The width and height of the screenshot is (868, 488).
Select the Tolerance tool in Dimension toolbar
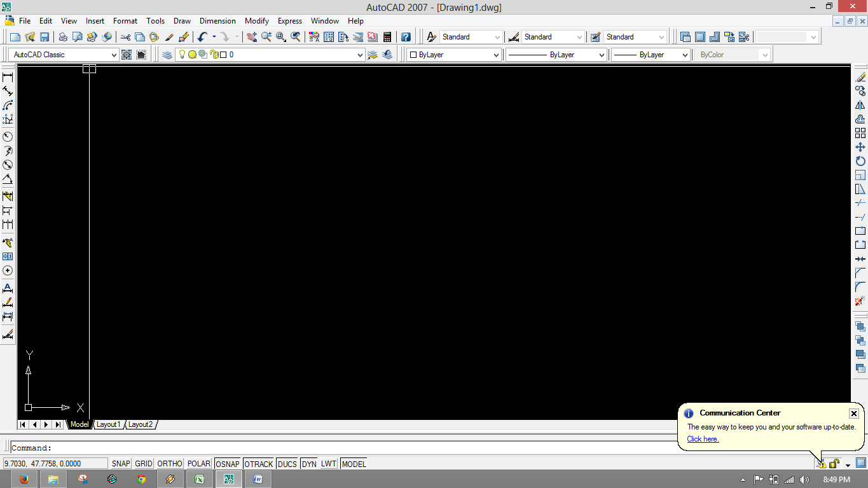[x=8, y=256]
